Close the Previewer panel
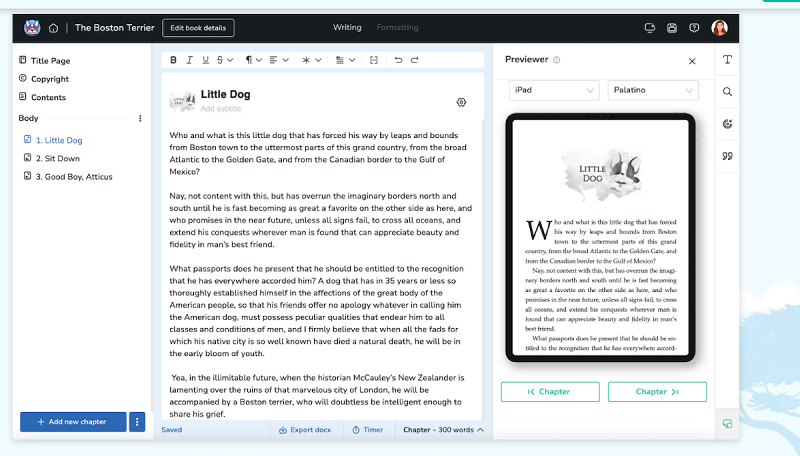The image size is (800, 456). click(692, 61)
